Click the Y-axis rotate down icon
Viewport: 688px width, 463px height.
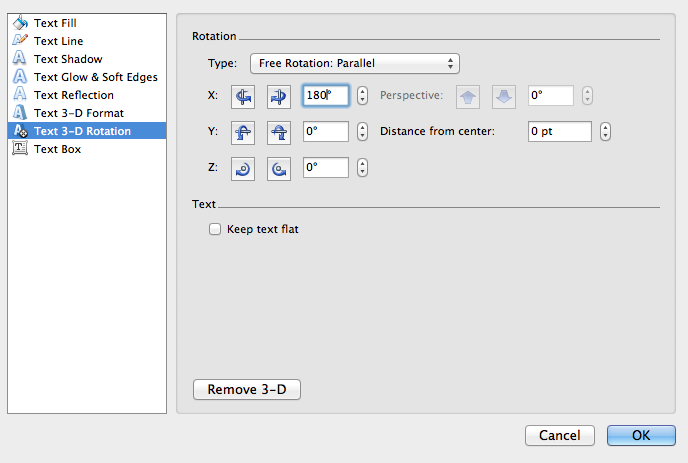pyautogui.click(x=279, y=132)
